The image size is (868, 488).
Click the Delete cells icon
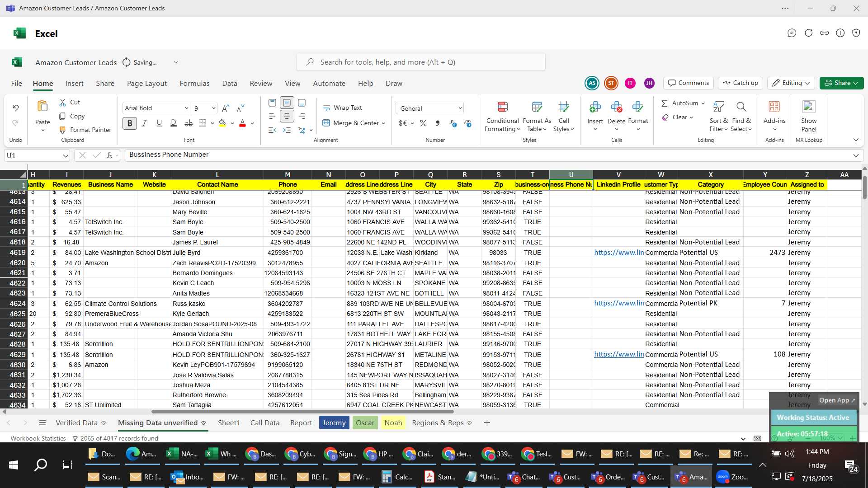click(616, 107)
